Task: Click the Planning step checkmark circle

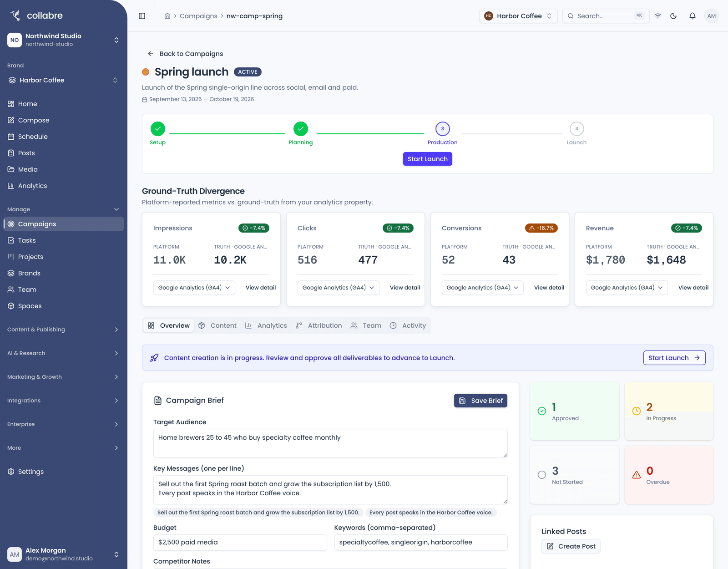Action: point(301,129)
